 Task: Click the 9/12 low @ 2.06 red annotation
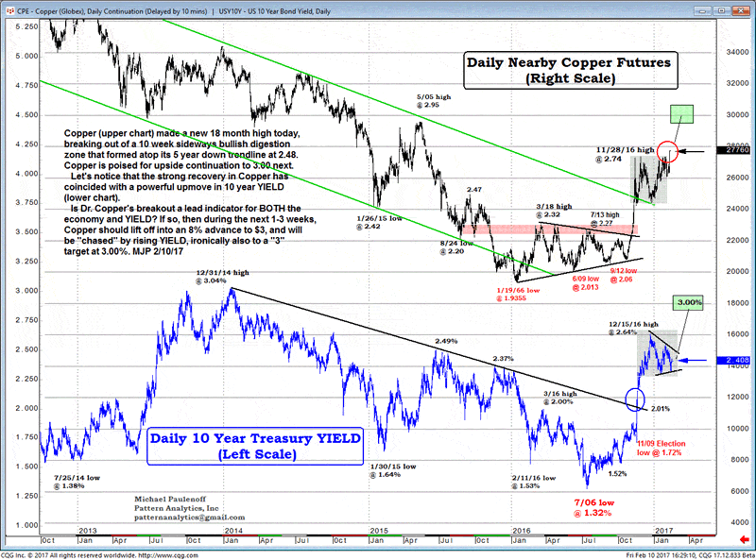click(624, 275)
